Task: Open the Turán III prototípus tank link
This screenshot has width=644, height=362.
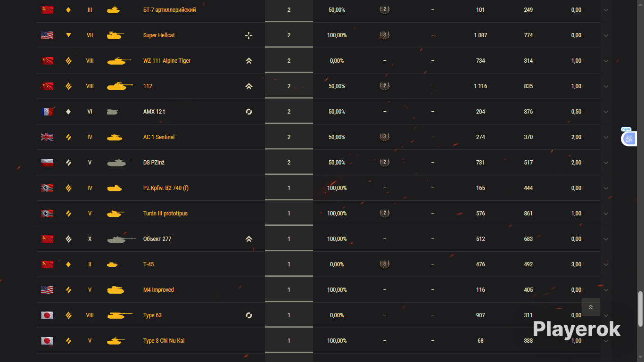Action: pos(165,214)
